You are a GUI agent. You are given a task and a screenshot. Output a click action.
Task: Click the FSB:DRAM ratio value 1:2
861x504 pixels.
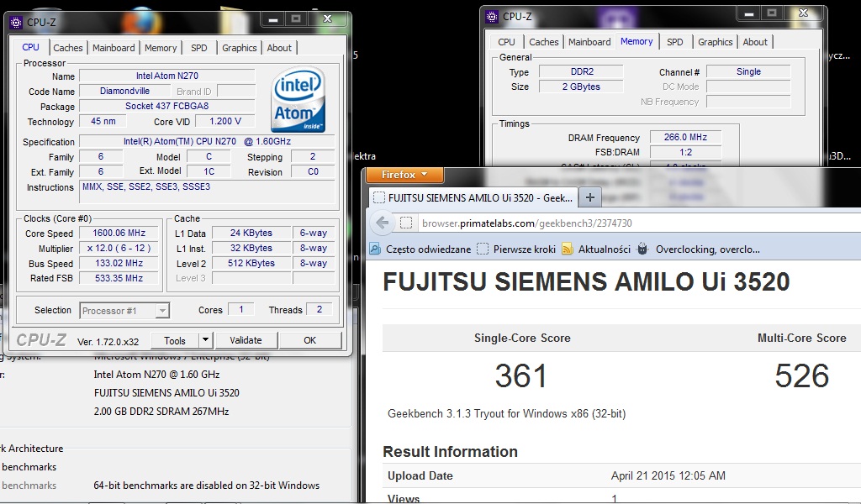click(x=685, y=152)
